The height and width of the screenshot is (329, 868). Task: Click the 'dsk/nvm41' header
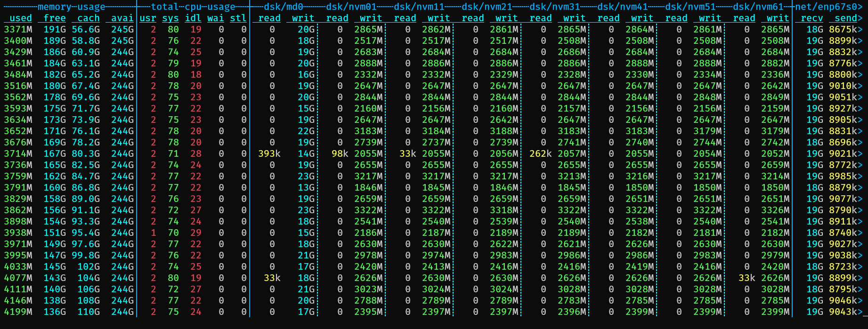click(623, 7)
